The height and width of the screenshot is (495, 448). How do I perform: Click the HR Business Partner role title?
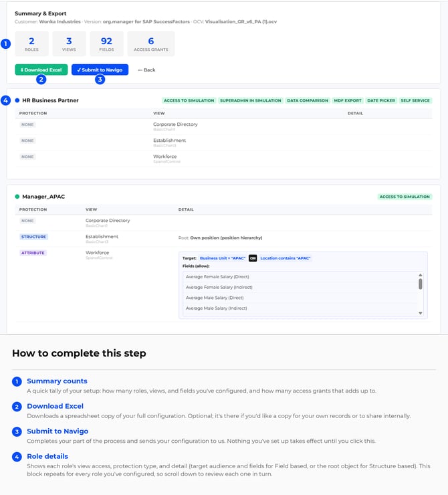pyautogui.click(x=50, y=100)
